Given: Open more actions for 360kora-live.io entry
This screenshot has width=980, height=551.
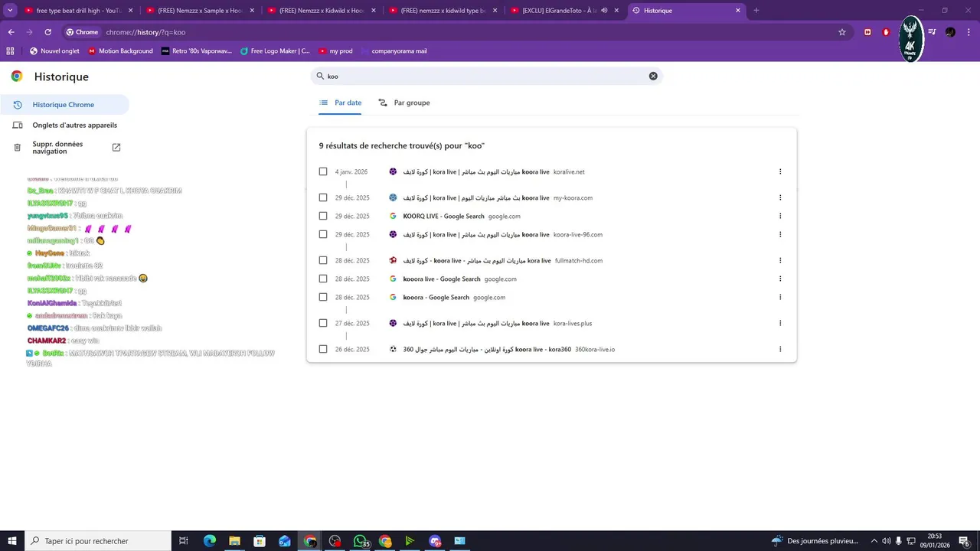Looking at the screenshot, I should 780,349.
